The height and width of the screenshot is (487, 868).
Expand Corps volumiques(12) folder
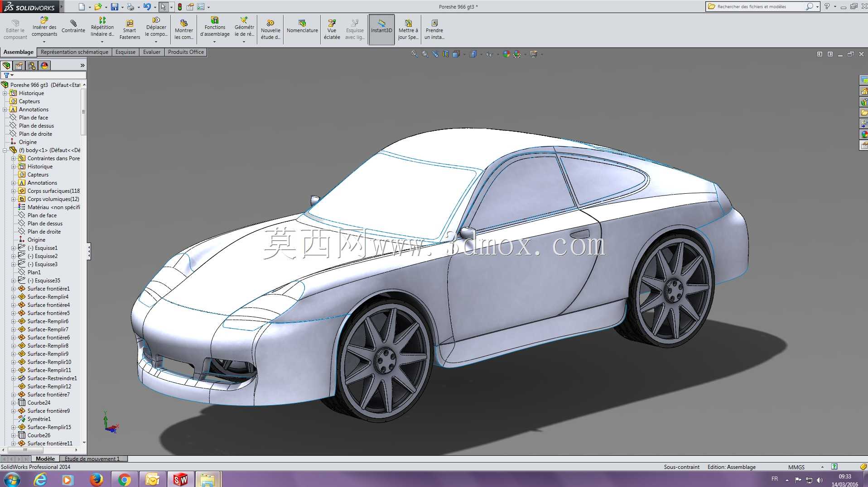point(14,199)
